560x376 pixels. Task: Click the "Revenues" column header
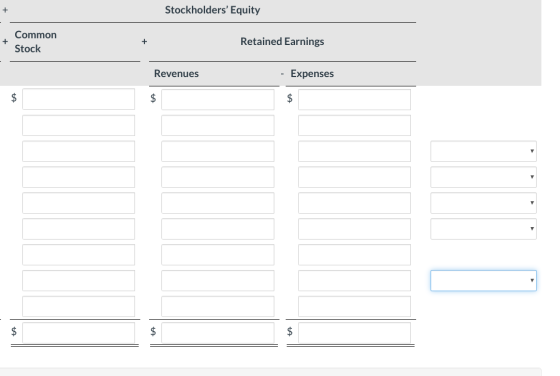(176, 74)
